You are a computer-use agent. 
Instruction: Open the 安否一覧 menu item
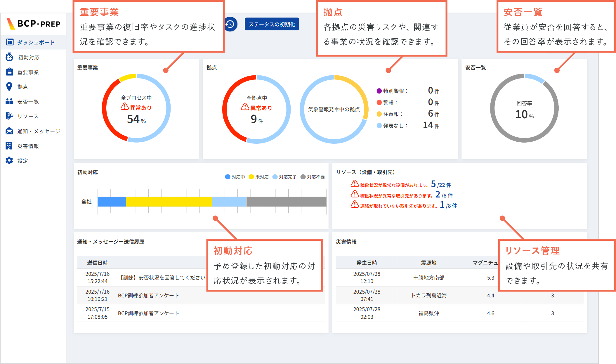[x=28, y=102]
